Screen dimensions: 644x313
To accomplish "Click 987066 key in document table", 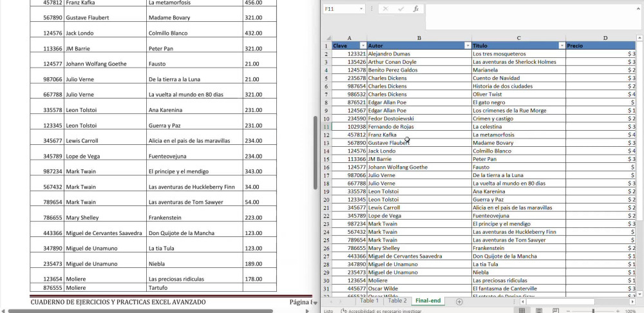I will [53, 79].
